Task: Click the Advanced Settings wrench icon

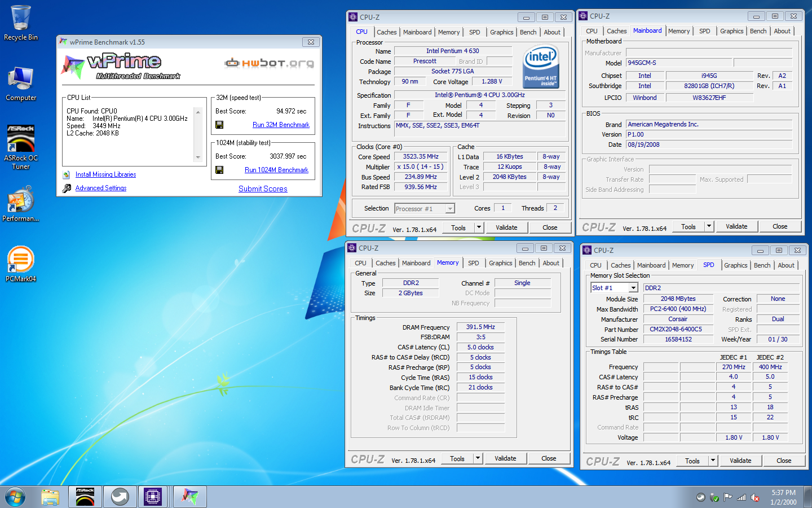Action: point(67,189)
